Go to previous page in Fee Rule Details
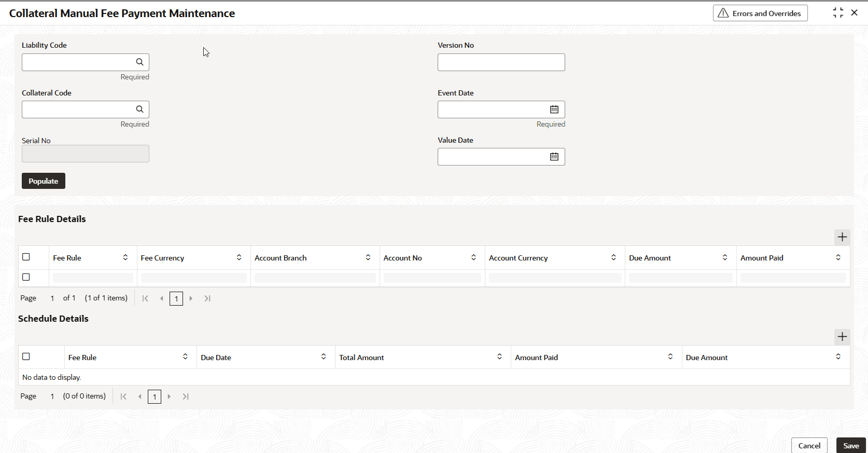This screenshot has height=453, width=868. click(x=162, y=298)
